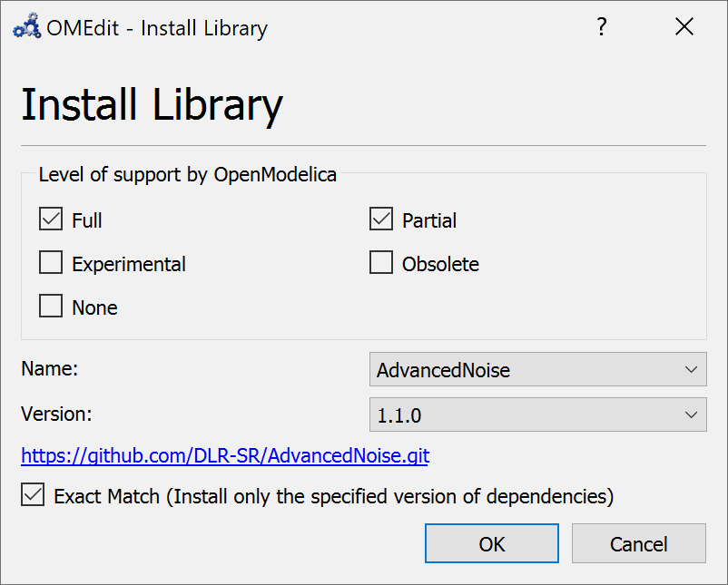Click the Version dropdown arrow icon

694,414
